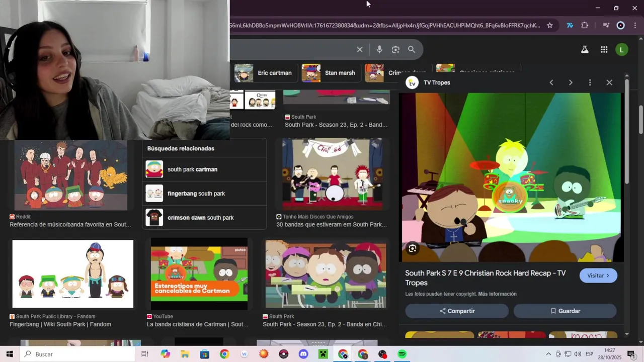
Task: Click the Windows taskbar Buscar search box
Action: point(77,354)
